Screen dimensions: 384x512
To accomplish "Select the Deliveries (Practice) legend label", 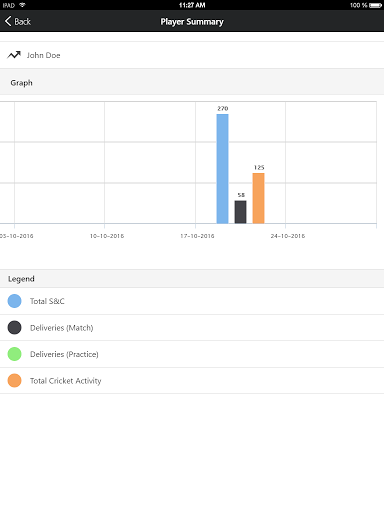I will (x=64, y=354).
